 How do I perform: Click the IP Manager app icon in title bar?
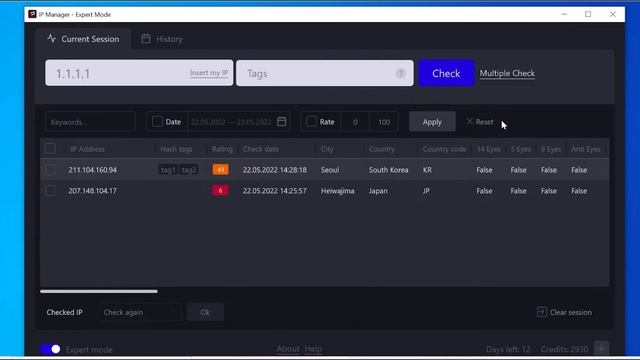click(x=32, y=14)
